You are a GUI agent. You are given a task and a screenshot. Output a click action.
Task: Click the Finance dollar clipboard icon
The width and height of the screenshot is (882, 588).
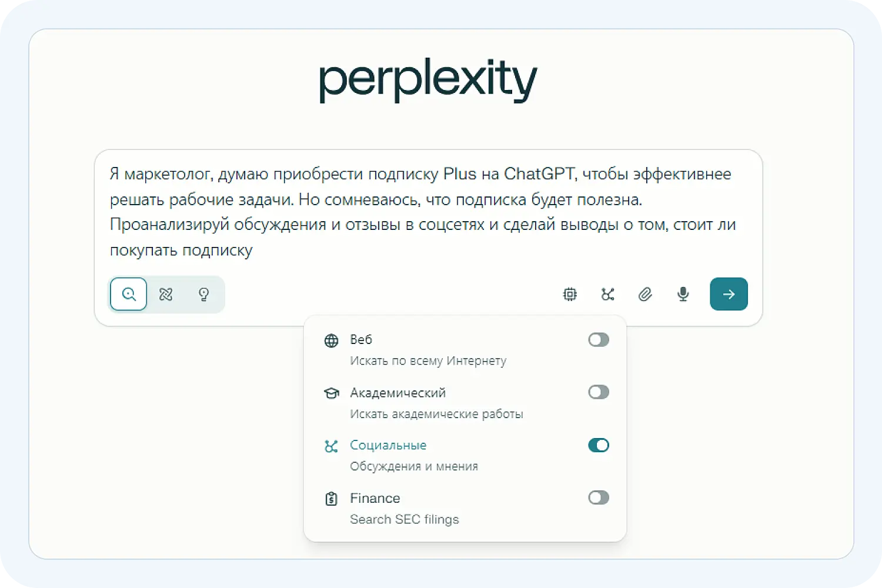tap(332, 498)
